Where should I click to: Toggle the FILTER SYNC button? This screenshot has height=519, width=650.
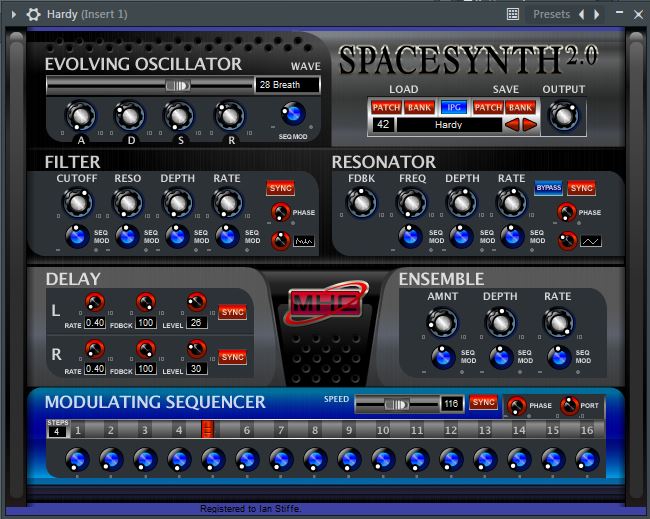[x=281, y=188]
